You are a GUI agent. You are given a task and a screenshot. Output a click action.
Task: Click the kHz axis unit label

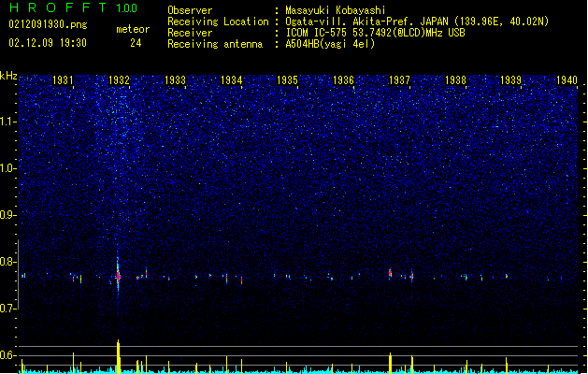tap(8, 76)
